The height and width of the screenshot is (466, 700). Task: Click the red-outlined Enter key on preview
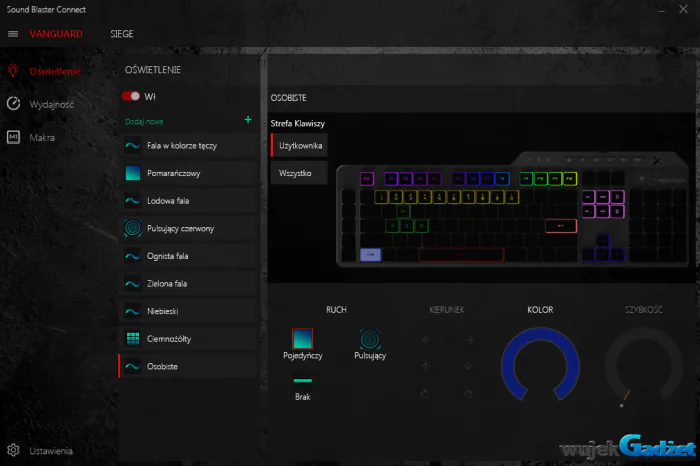(561, 226)
